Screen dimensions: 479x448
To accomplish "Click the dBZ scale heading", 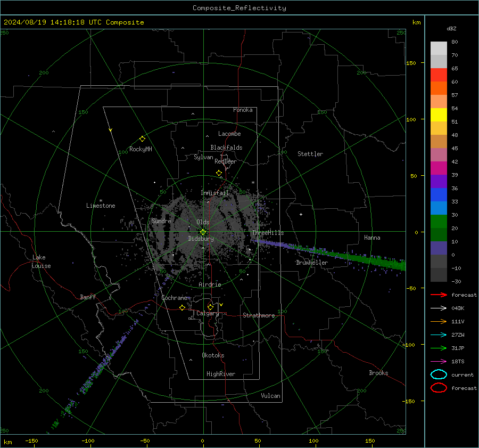I will [x=451, y=29].
